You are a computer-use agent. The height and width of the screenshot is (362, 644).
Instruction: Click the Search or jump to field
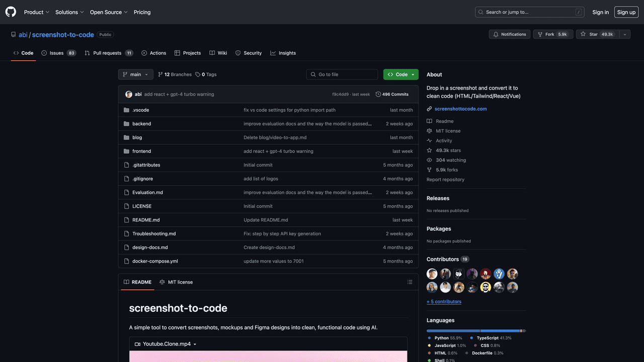coord(530,12)
